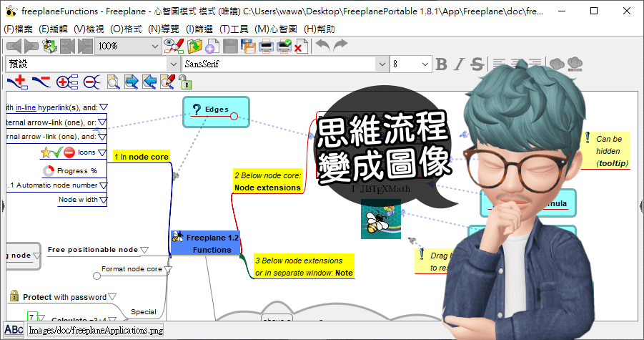Image resolution: width=644 pixels, height=340 pixels.
Task: Switch to the previous map icon
Action: click(68, 46)
